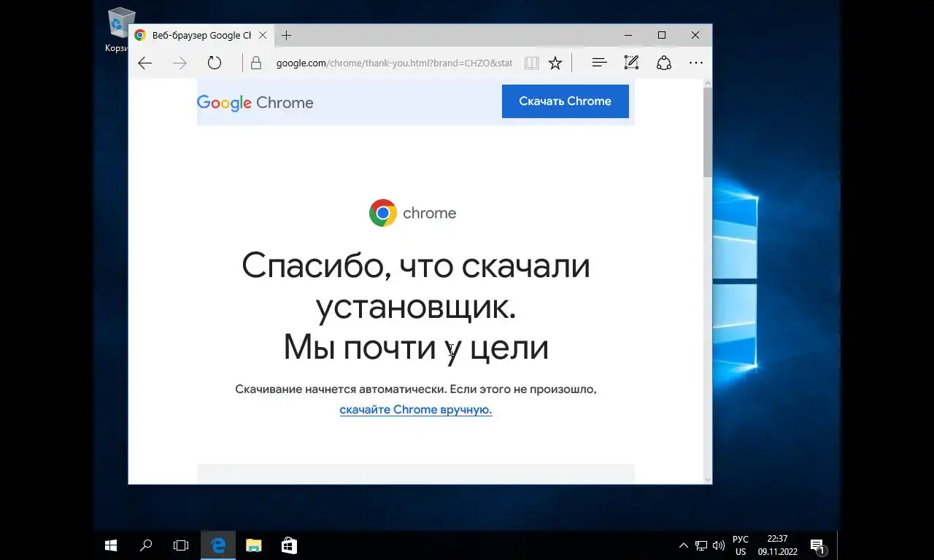
Task: Close the Google Chrome browser tab
Action: [263, 35]
